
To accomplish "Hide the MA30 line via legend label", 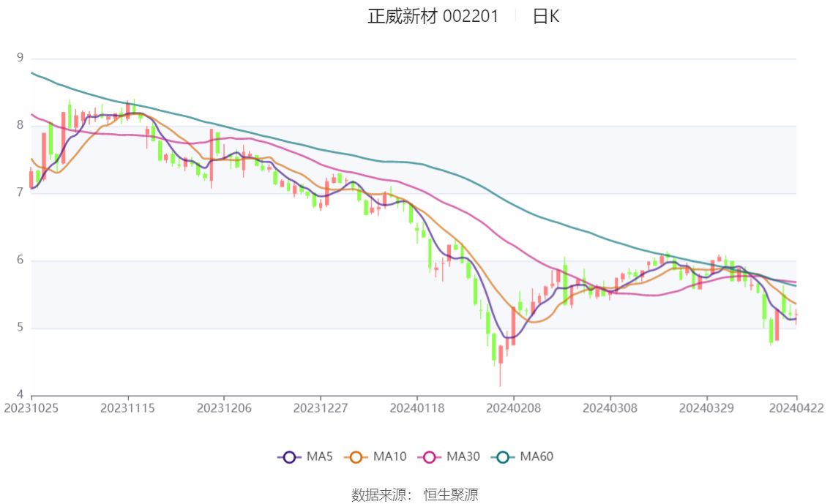I will [463, 456].
